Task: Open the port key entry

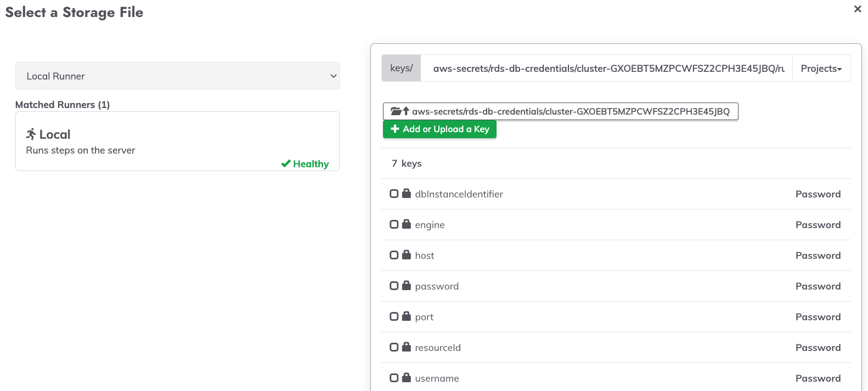Action: tap(424, 317)
